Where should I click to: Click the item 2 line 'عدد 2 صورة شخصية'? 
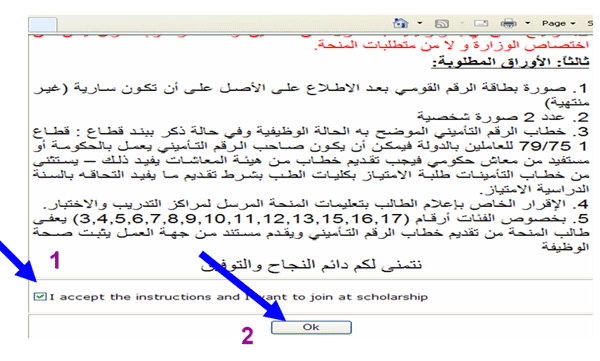pos(503,116)
